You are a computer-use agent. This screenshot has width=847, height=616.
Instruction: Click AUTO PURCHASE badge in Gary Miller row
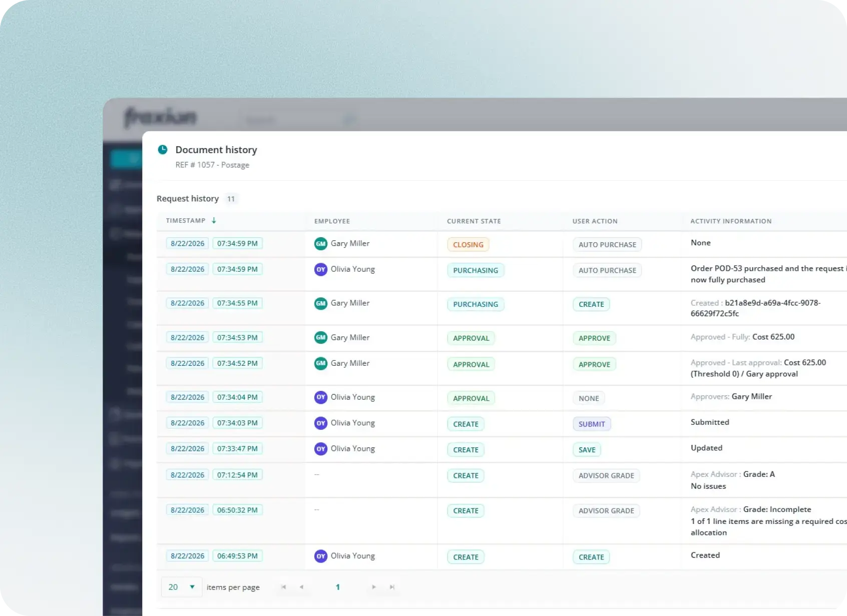(x=607, y=245)
